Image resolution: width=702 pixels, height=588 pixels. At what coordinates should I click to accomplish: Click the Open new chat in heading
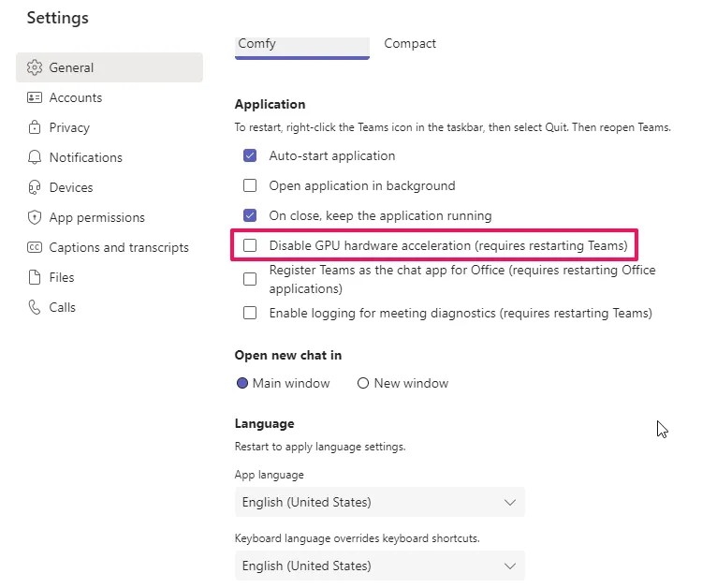pos(288,355)
